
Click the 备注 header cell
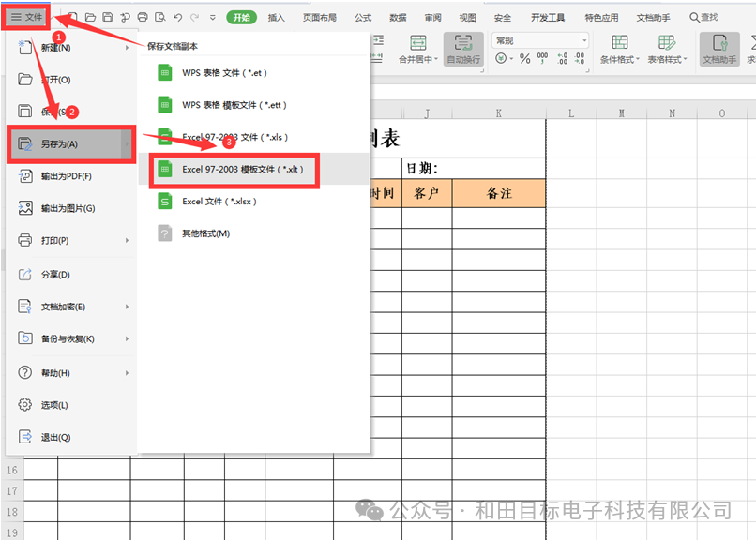pyautogui.click(x=499, y=193)
